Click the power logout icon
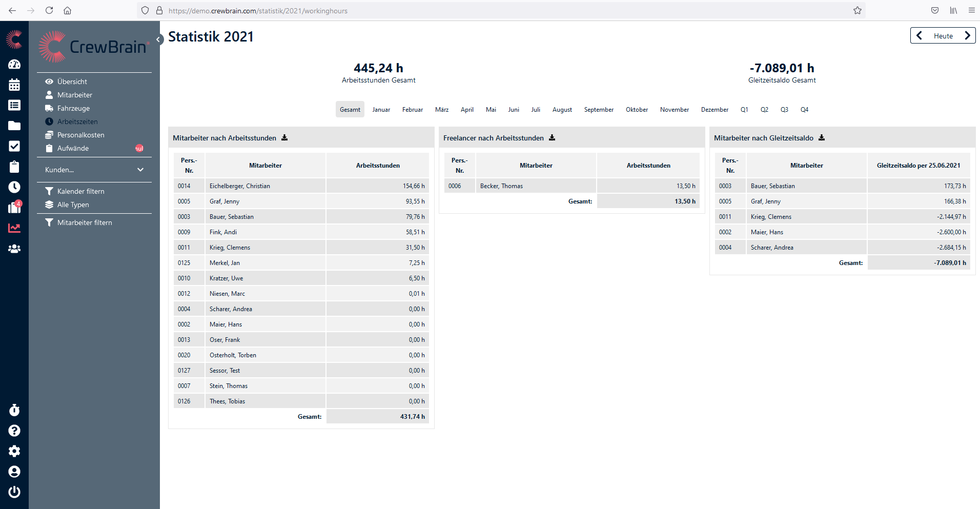 point(14,492)
